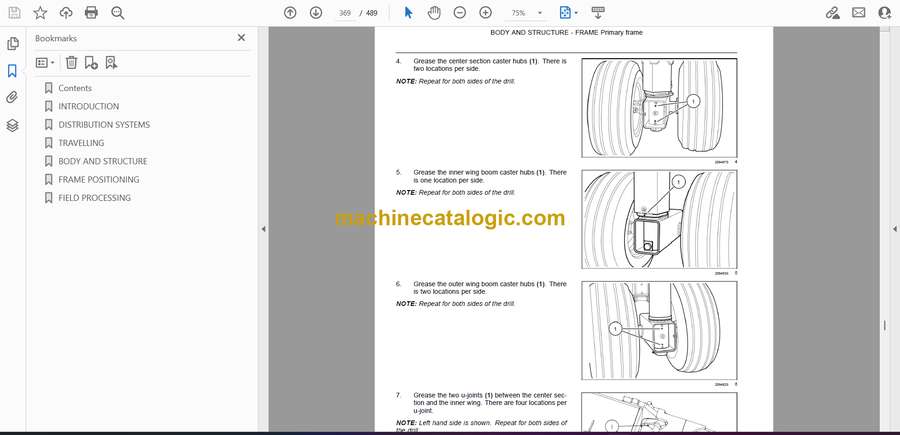Click the upload to cloud icon
900x435 pixels.
(x=66, y=13)
